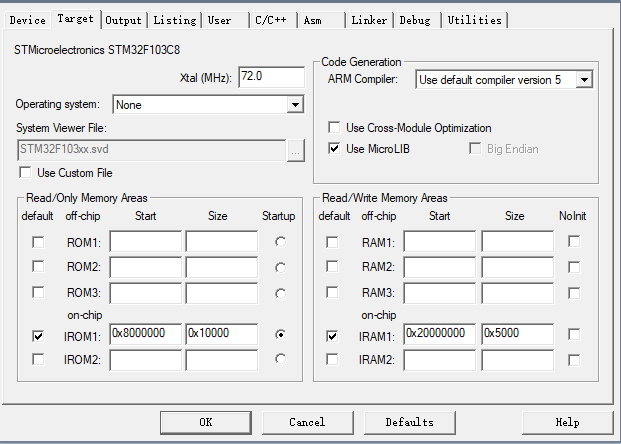The image size is (621, 444).
Task: Select ROM3 Startup radio button
Action: (280, 293)
